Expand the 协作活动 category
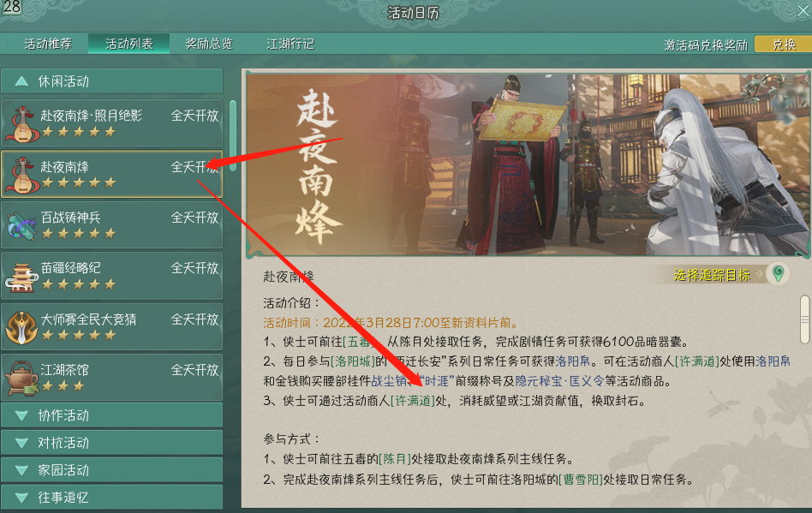This screenshot has width=812, height=513. tap(112, 415)
